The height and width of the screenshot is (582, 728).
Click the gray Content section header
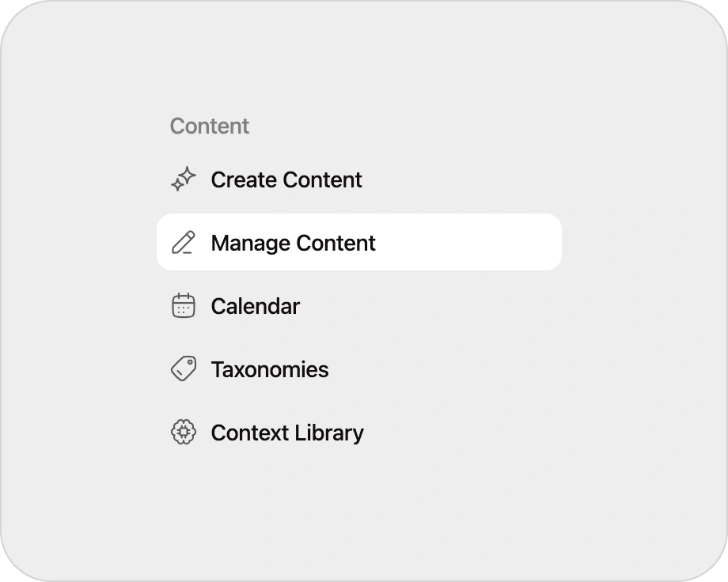tap(210, 126)
